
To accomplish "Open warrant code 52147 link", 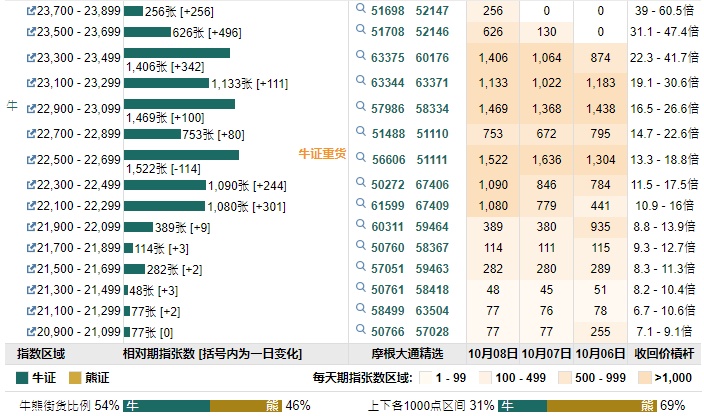I will tap(432, 10).
